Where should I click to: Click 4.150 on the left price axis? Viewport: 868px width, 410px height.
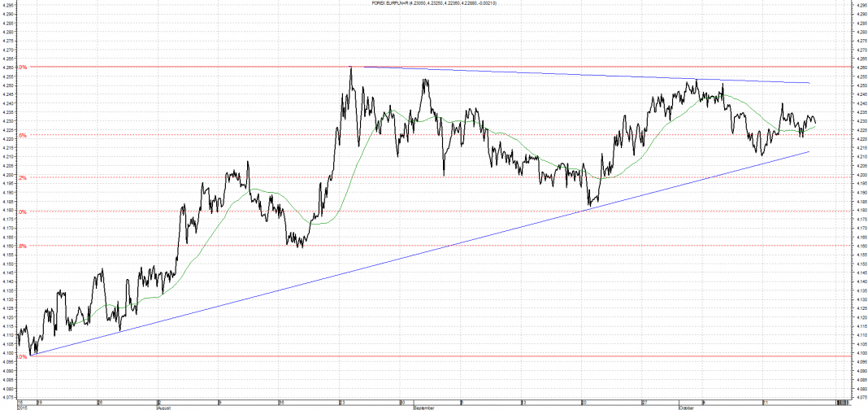7,264
